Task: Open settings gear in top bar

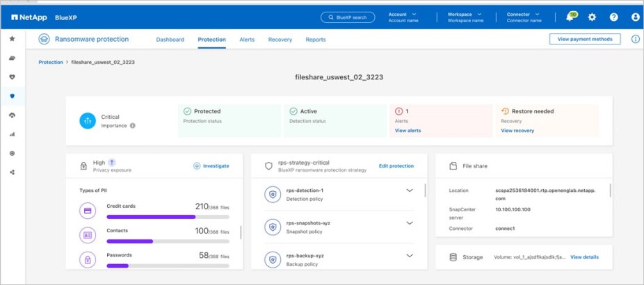Action: [x=592, y=17]
